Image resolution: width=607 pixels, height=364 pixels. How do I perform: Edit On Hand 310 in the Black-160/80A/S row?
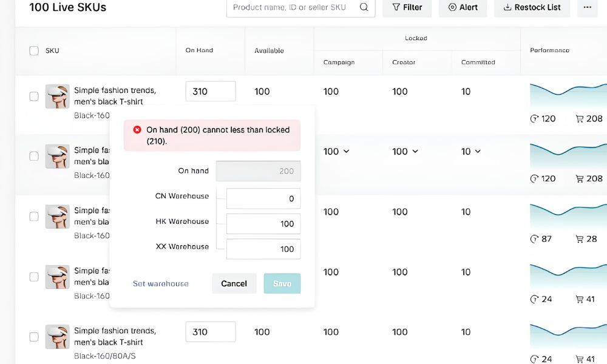coord(211,332)
